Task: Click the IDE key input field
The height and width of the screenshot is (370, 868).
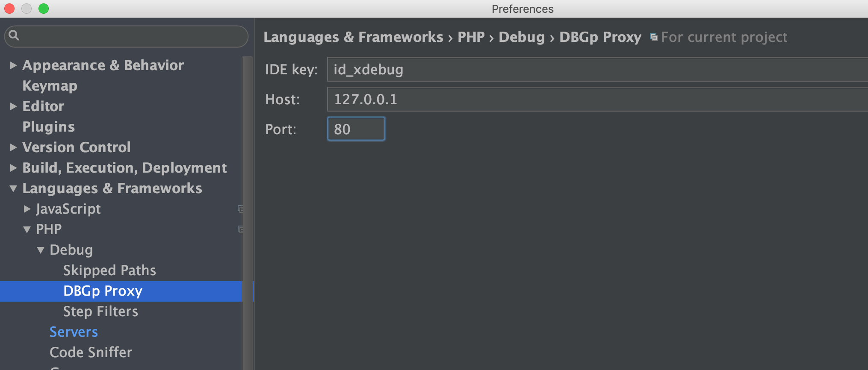Action: [x=597, y=69]
